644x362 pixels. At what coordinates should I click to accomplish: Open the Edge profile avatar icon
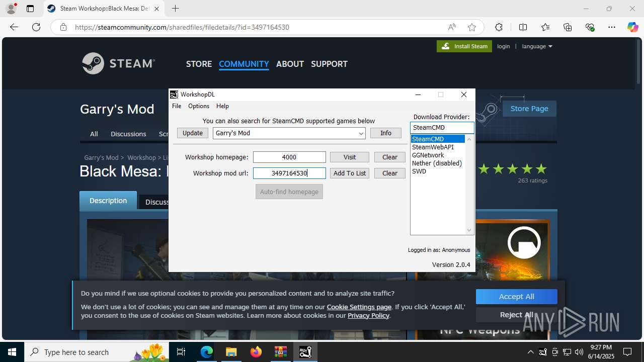(11, 9)
